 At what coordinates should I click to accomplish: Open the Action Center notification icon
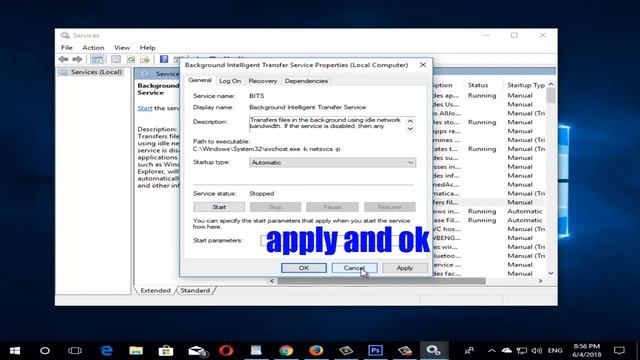point(619,351)
